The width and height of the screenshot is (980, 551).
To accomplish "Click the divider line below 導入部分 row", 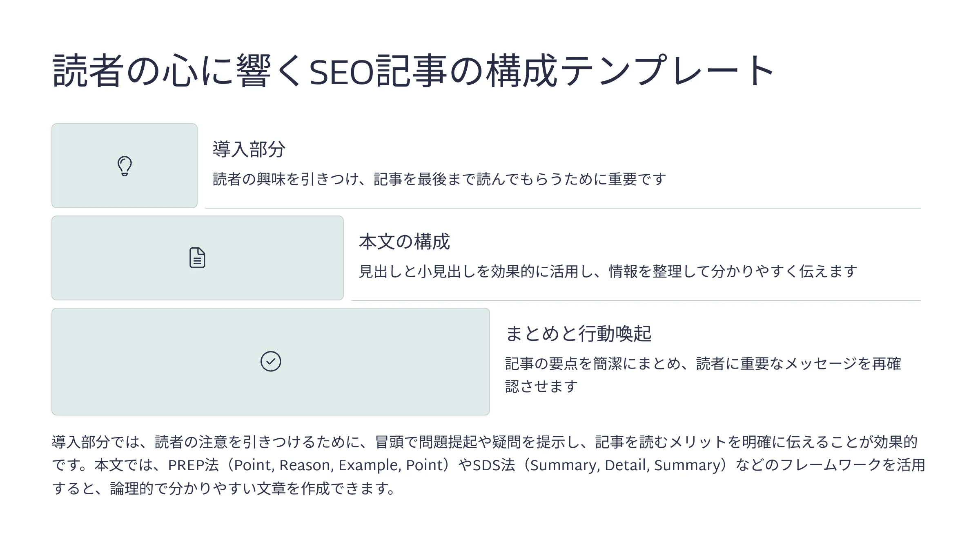I will [563, 208].
